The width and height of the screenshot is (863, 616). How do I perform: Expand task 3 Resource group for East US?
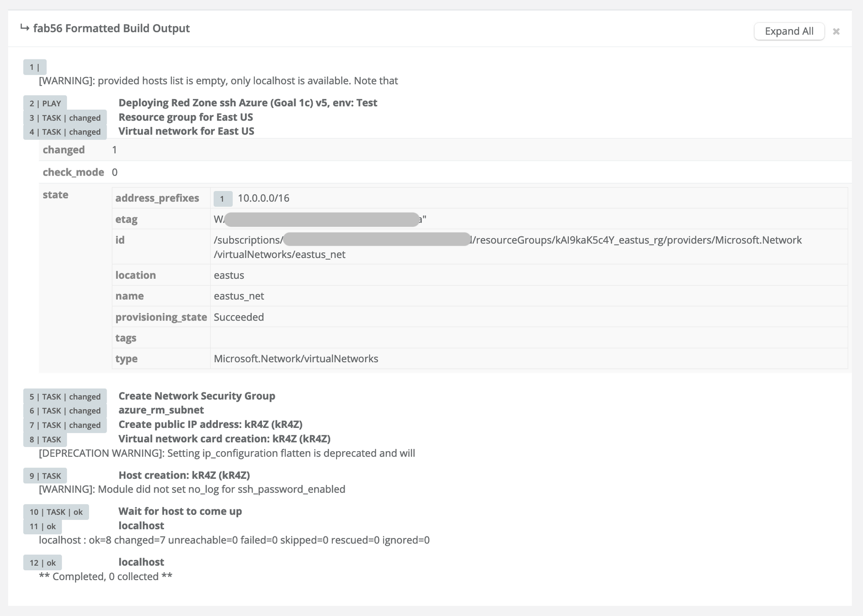point(65,118)
